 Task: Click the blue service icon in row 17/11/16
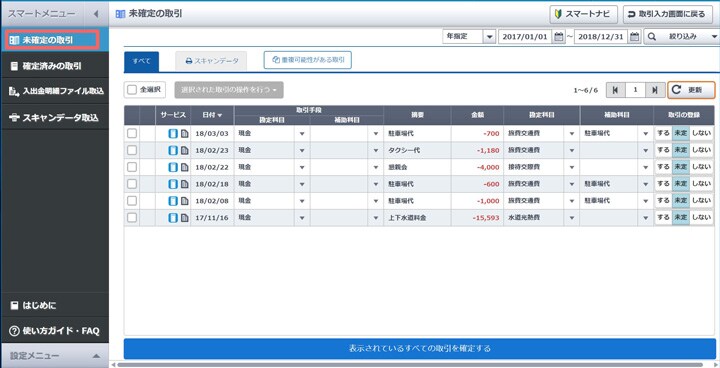pos(173,218)
